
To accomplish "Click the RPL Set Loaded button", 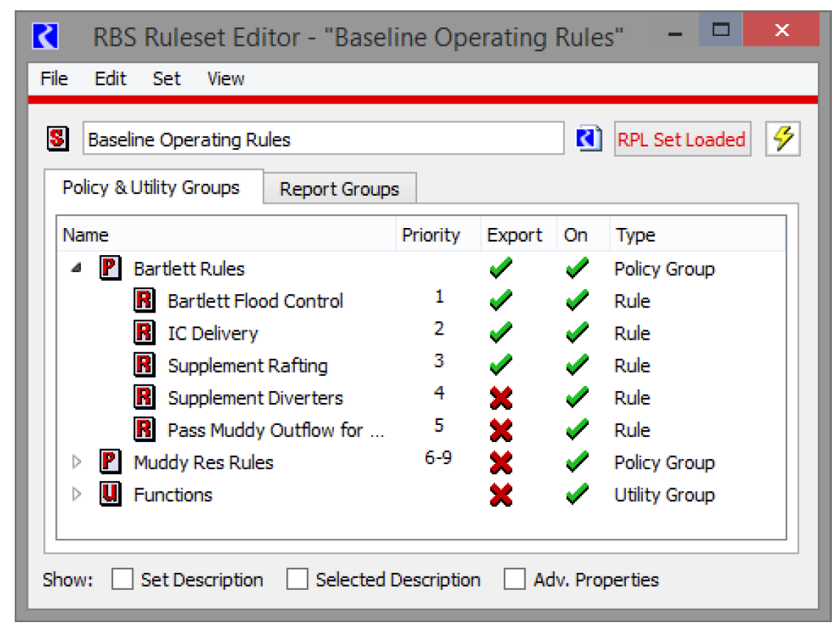I will (682, 139).
